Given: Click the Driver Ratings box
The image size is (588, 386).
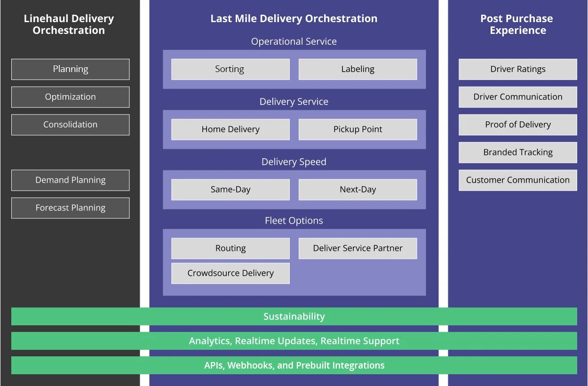Looking at the screenshot, I should coord(517,69).
